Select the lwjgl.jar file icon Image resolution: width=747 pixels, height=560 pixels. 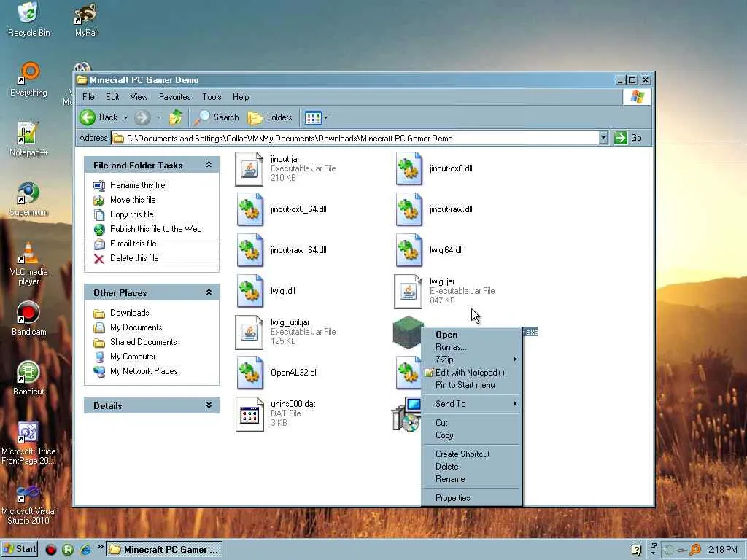[x=409, y=292]
